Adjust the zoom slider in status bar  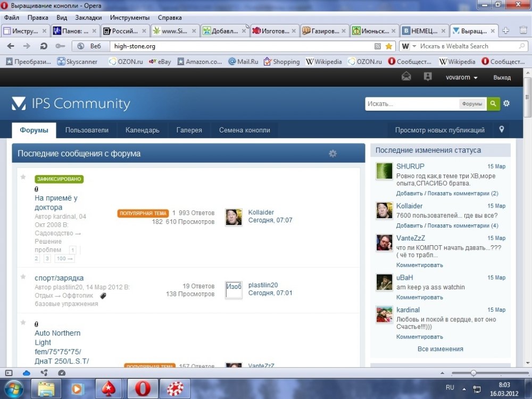pyautogui.click(x=473, y=373)
